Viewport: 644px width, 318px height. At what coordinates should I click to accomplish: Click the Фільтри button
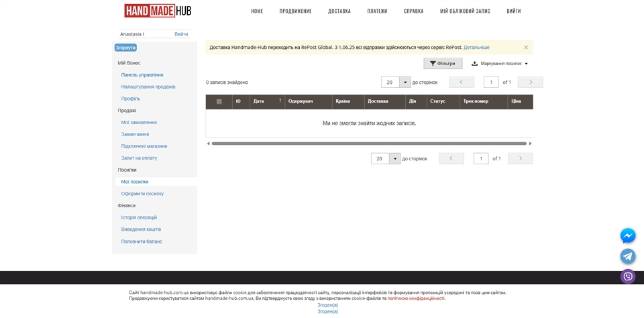(x=443, y=63)
